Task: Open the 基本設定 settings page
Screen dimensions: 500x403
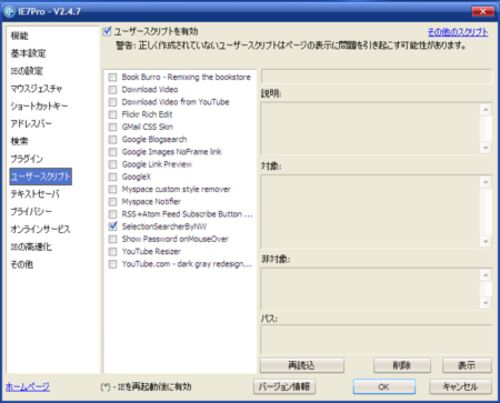Action: click(x=28, y=53)
